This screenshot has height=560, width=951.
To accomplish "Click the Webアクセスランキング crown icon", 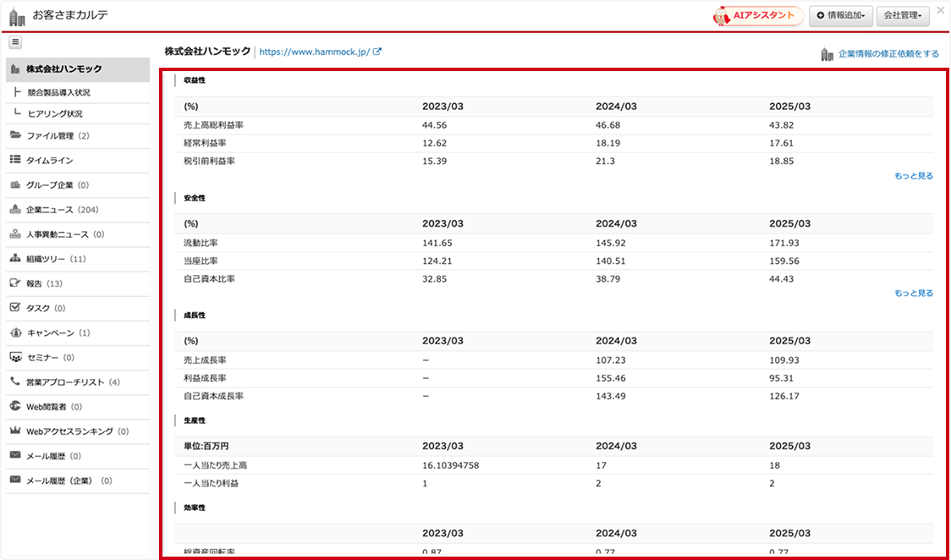I will point(15,431).
